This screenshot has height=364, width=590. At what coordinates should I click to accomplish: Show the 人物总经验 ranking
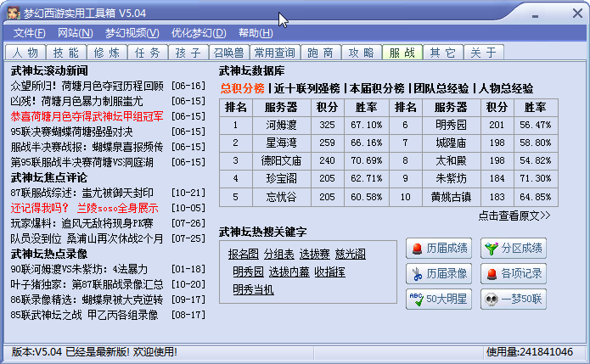point(506,88)
